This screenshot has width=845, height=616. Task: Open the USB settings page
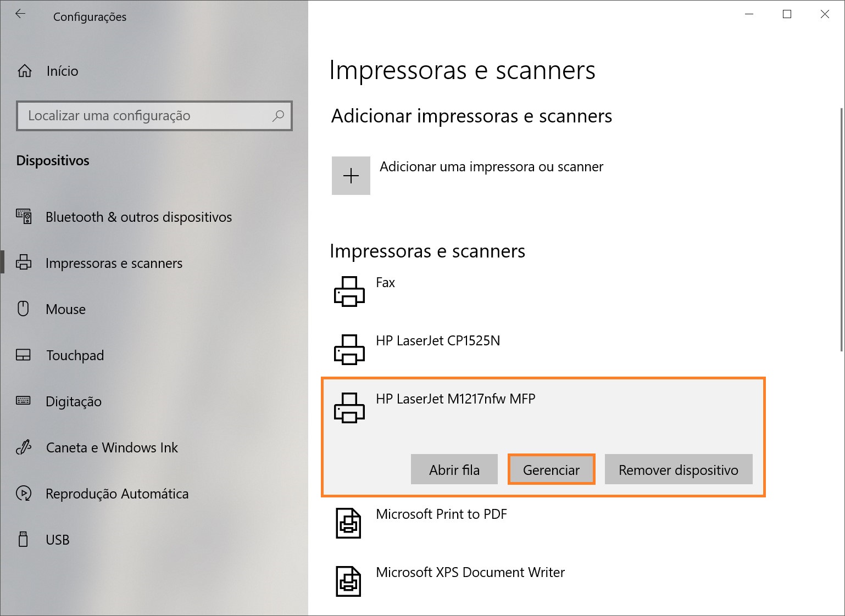pyautogui.click(x=58, y=540)
